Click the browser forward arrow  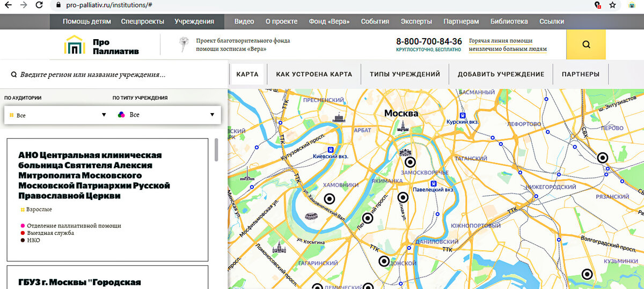pyautogui.click(x=23, y=5)
